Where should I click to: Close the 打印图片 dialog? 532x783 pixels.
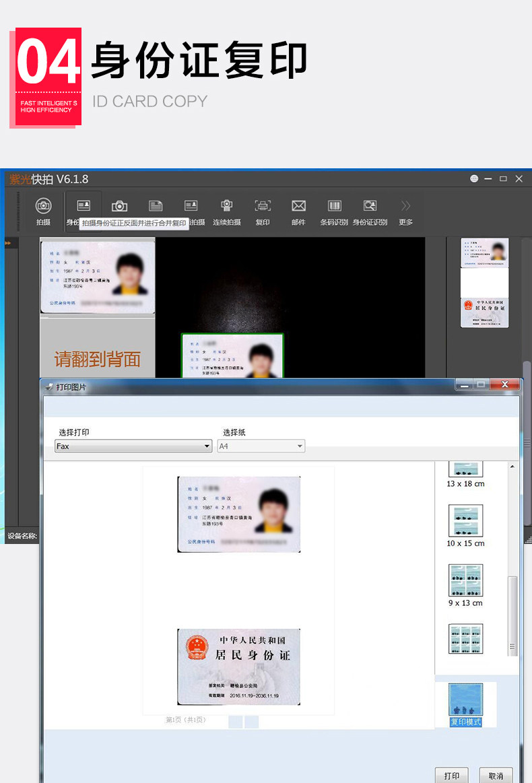coord(505,384)
